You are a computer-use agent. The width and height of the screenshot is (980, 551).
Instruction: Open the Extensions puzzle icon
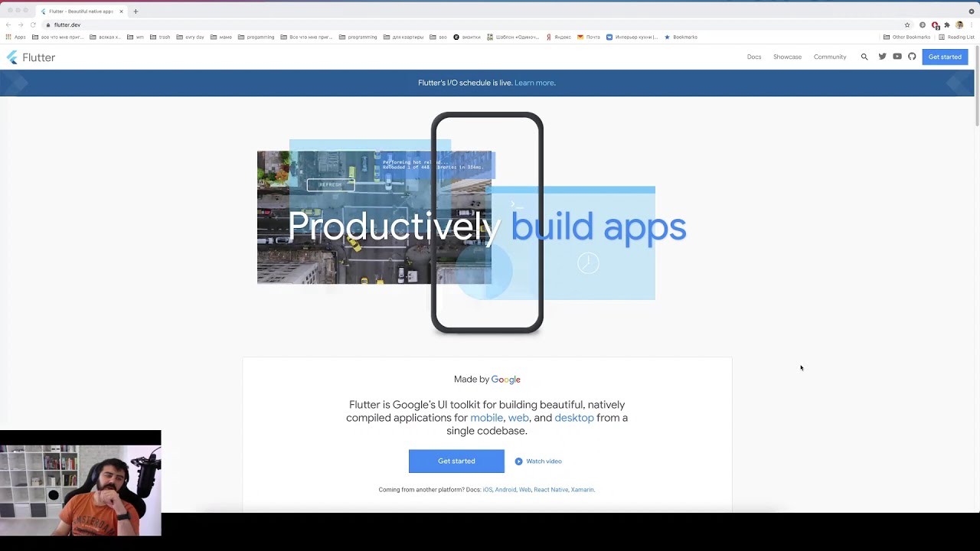[947, 24]
